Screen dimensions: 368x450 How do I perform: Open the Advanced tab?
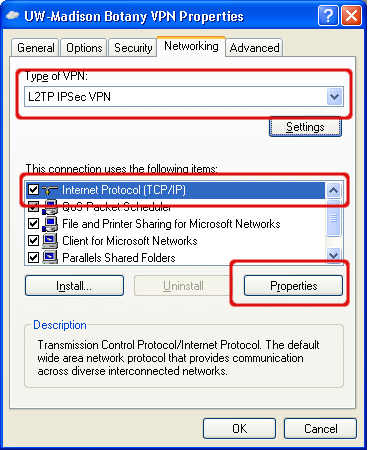point(254,48)
